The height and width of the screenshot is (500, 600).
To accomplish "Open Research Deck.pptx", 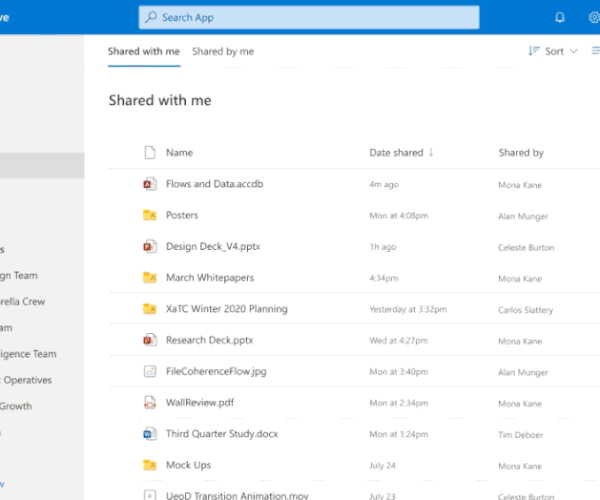I will tap(200, 340).
